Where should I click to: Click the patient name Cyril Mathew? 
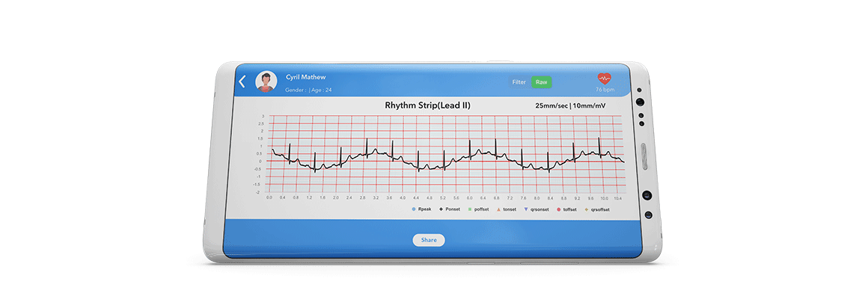[305, 77]
